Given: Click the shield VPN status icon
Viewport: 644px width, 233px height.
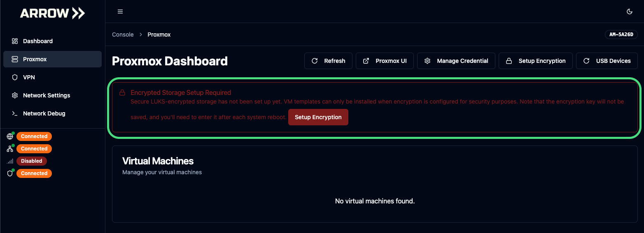Looking at the screenshot, I should tap(10, 173).
